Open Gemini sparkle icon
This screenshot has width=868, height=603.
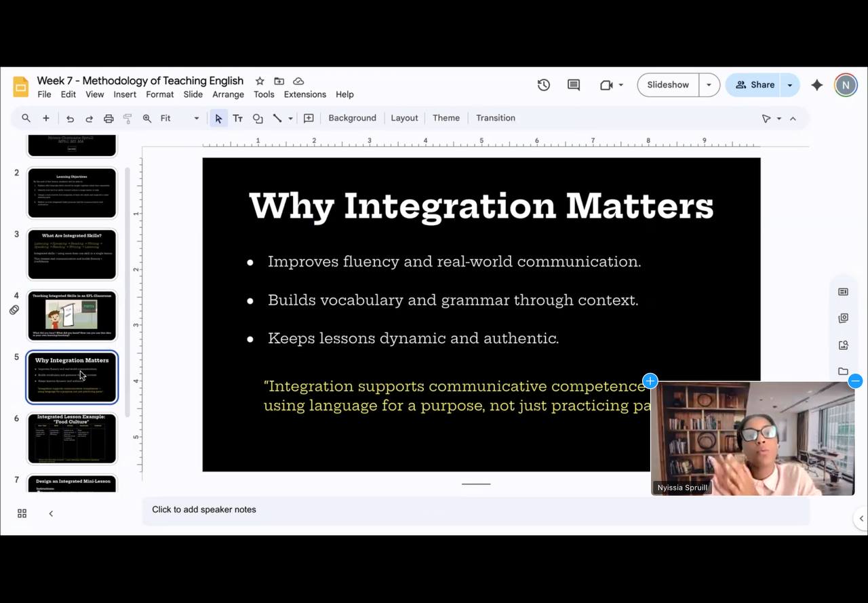[x=817, y=85]
